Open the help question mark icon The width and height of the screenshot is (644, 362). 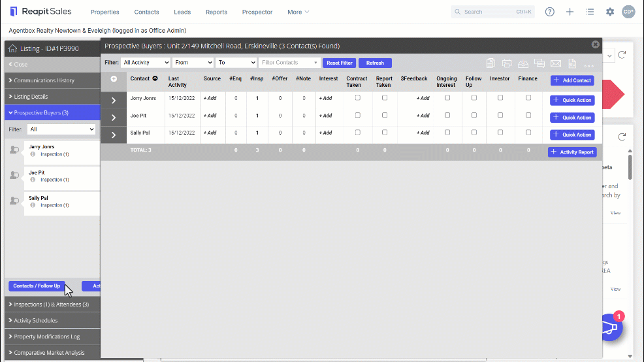click(549, 12)
